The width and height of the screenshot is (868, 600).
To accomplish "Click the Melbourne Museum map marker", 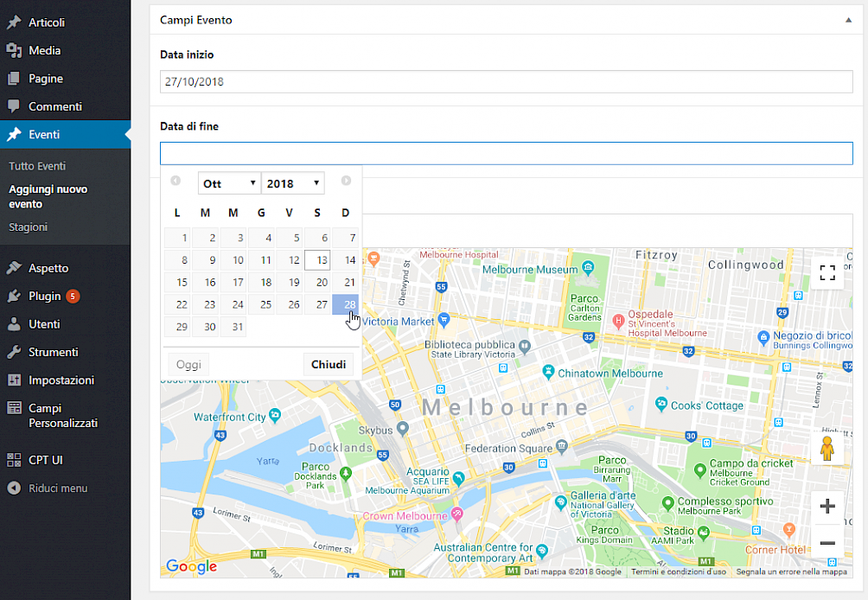I will pos(588,269).
